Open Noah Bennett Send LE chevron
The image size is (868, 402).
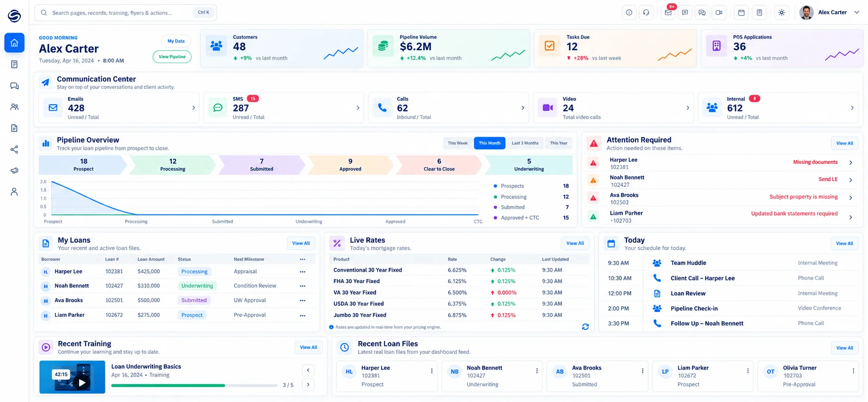point(851,180)
